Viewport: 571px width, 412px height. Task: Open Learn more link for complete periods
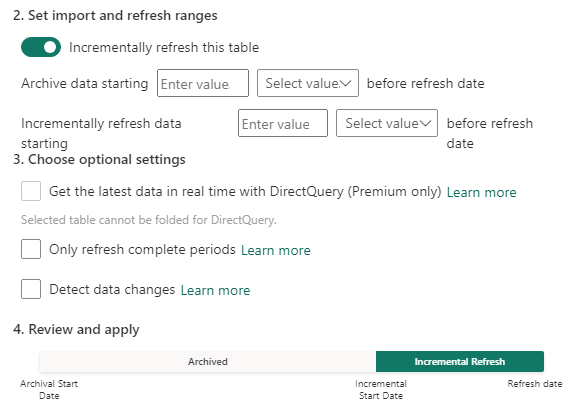click(276, 250)
